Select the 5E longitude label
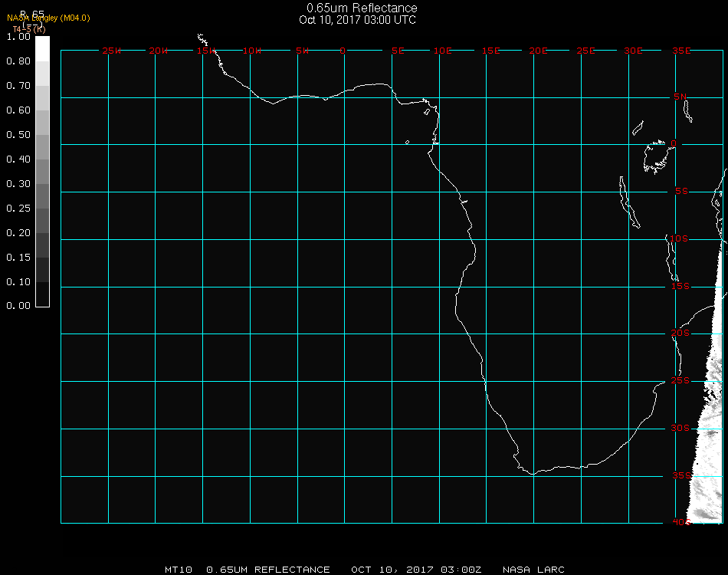This screenshot has width=728, height=575. click(398, 51)
